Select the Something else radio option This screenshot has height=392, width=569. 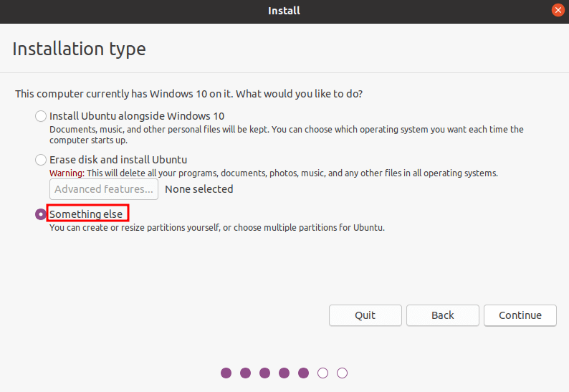(41, 214)
